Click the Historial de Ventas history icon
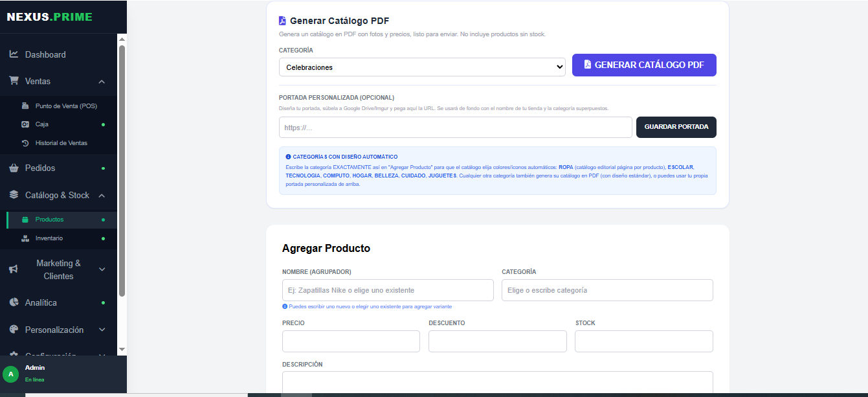Viewport: 868px width, 397px height. pos(25,143)
